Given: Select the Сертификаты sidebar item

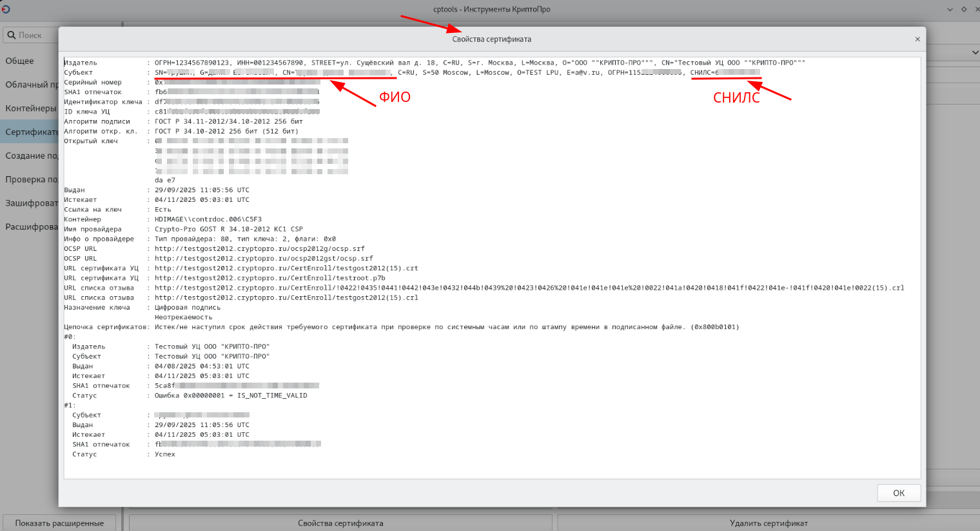Looking at the screenshot, I should [x=31, y=132].
